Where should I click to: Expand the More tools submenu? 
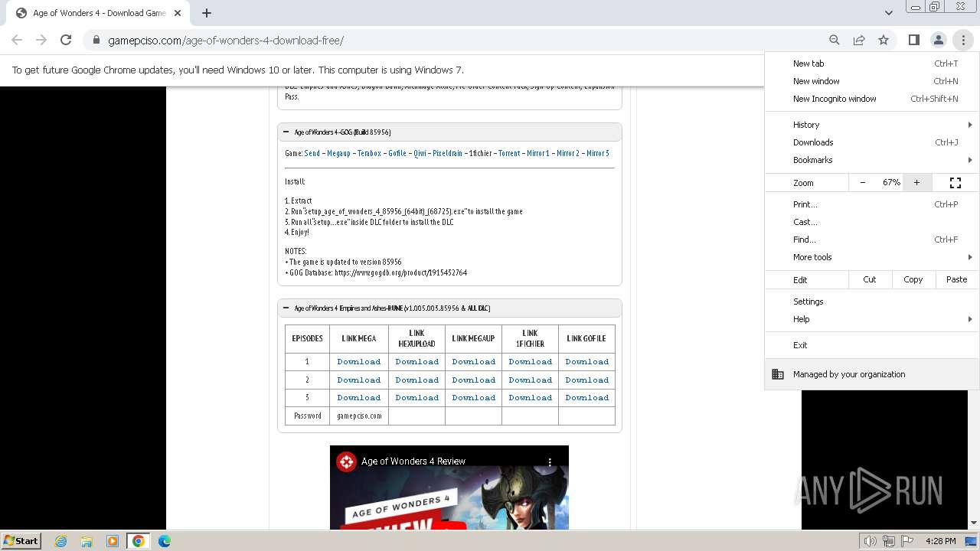click(872, 257)
